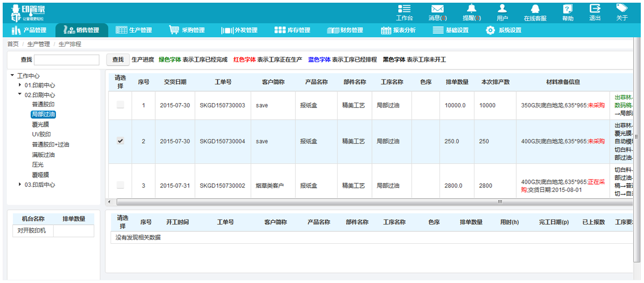The height and width of the screenshot is (283, 644).
Task: Expand the 01.印前中心 node
Action: tap(20, 85)
